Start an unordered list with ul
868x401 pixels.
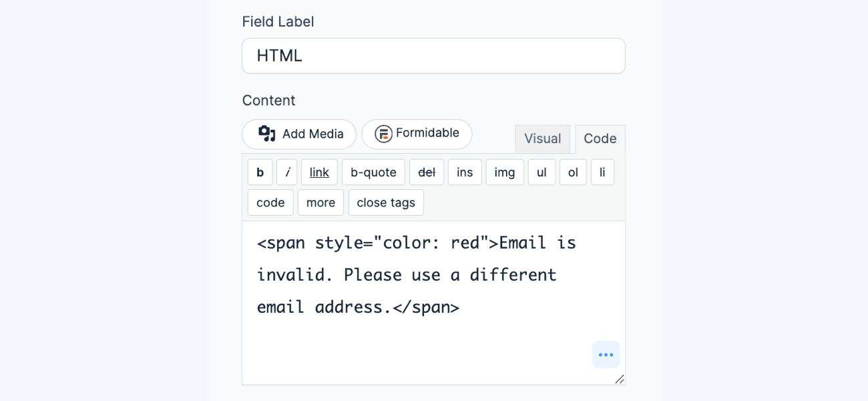pos(541,172)
